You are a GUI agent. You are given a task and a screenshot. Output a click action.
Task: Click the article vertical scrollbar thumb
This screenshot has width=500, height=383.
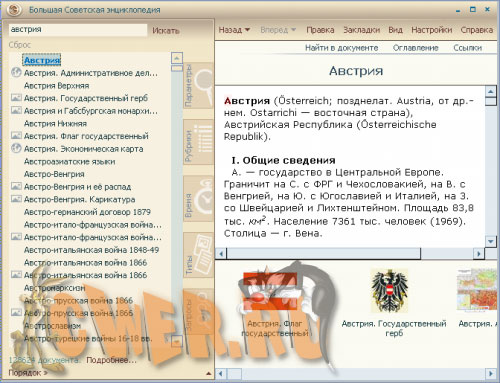(490, 101)
